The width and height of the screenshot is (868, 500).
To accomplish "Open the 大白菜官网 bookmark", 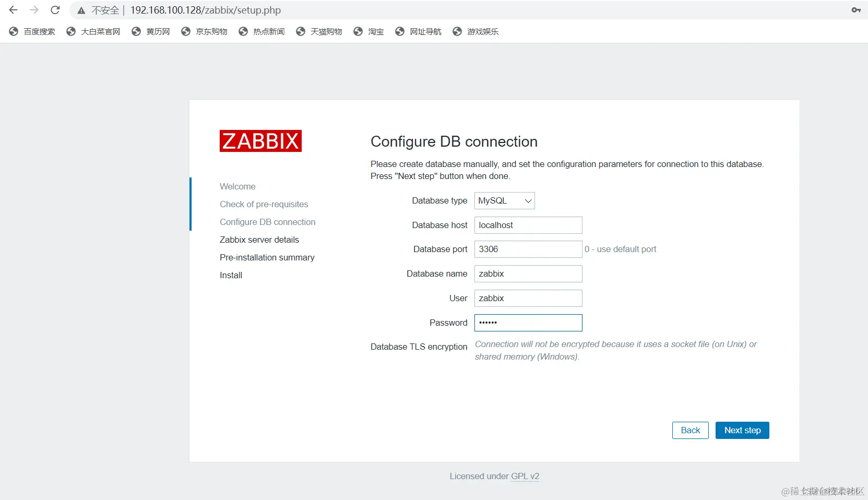I will click(x=93, y=31).
